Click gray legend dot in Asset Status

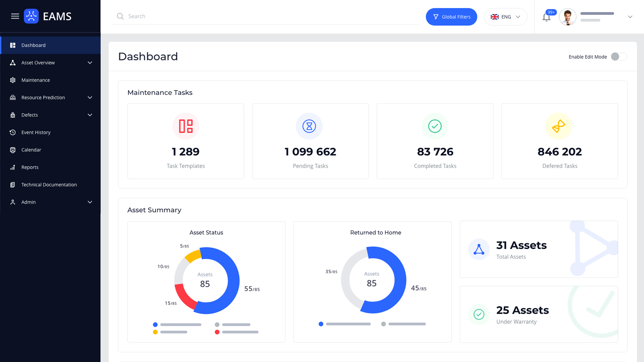pyautogui.click(x=217, y=324)
